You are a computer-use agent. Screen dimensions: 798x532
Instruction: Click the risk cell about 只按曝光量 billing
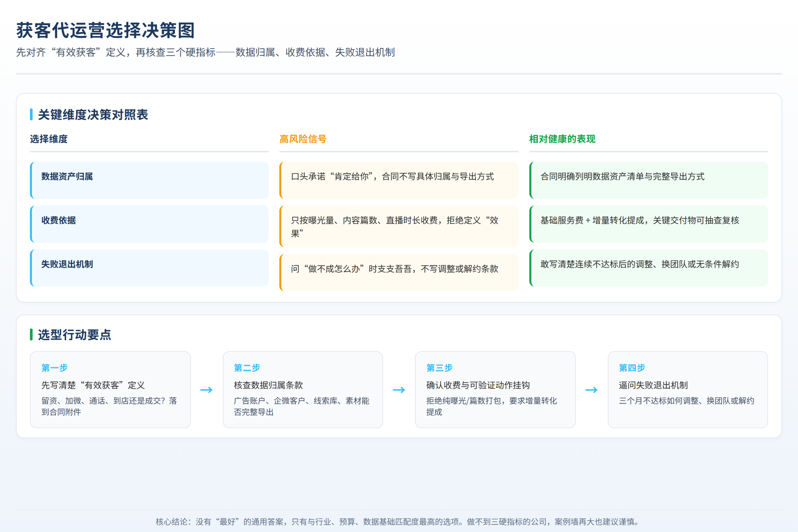click(x=399, y=226)
